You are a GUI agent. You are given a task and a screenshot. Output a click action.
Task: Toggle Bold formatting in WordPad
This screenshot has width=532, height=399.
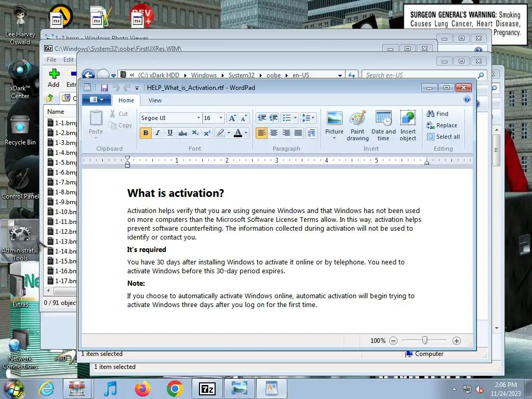[145, 133]
